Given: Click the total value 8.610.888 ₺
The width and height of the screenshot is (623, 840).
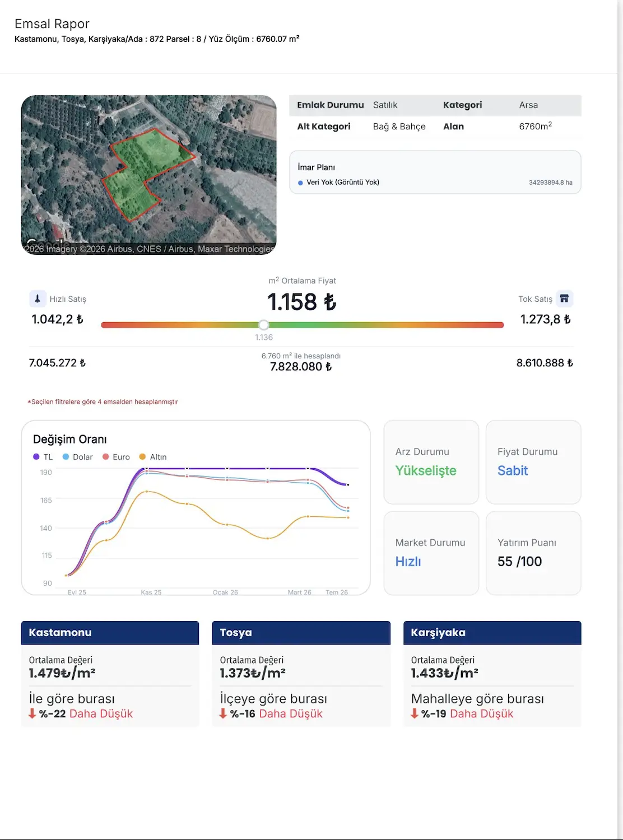Looking at the screenshot, I should pos(545,363).
